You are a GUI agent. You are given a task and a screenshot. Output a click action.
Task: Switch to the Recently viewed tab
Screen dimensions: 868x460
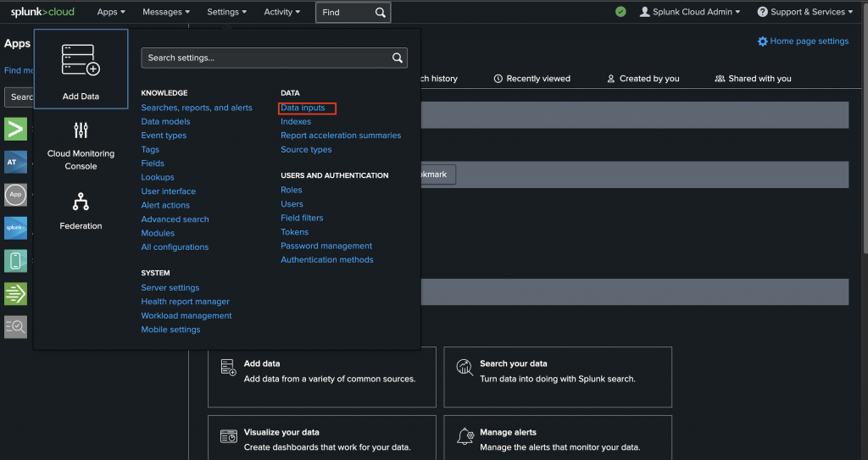pos(531,79)
